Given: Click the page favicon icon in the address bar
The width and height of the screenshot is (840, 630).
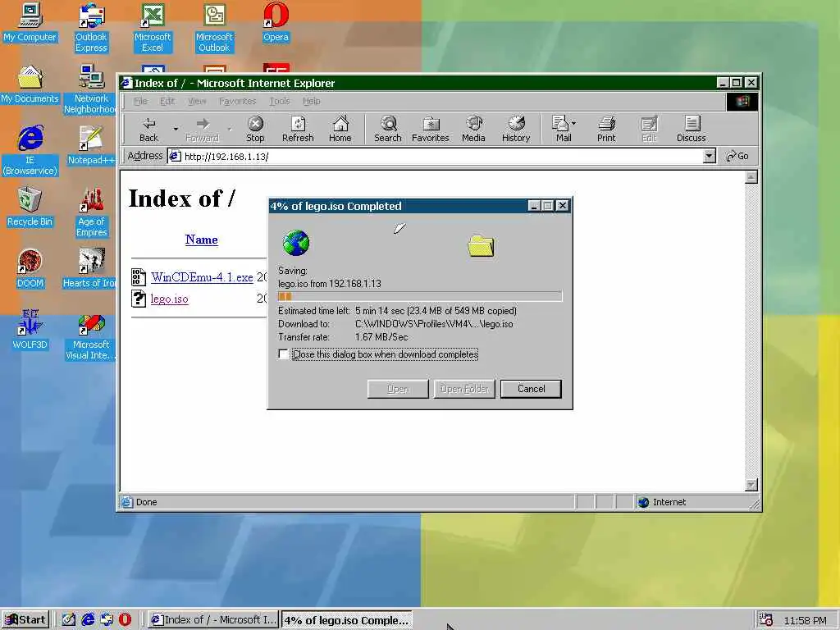Looking at the screenshot, I should click(x=176, y=156).
